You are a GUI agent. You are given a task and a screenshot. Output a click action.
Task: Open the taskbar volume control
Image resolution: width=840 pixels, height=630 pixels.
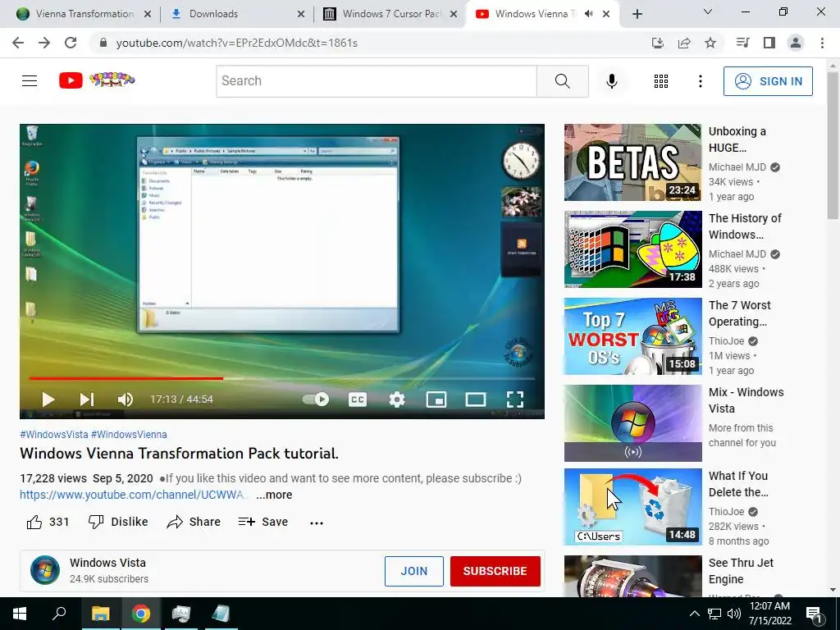[x=734, y=614]
